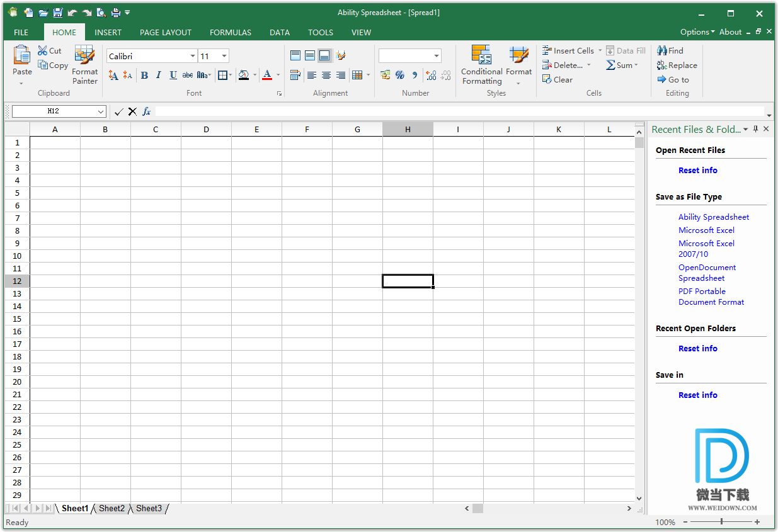
Task: Switch to the DATA tab
Action: click(280, 33)
